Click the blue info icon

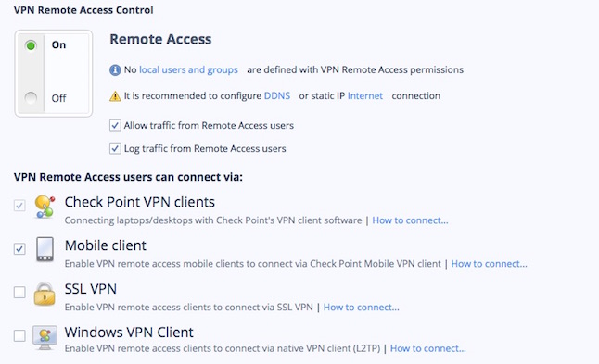(x=115, y=70)
